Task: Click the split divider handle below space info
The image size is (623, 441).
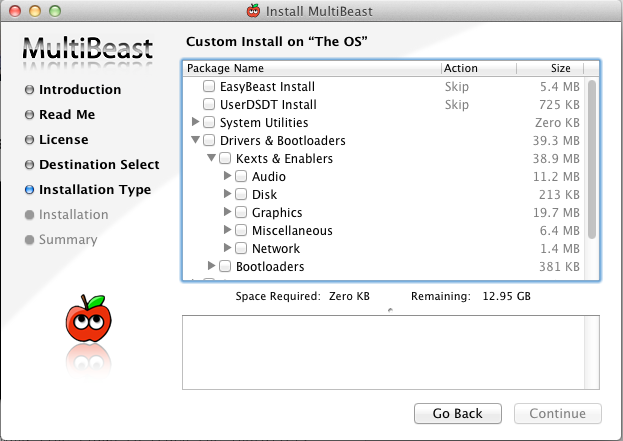Action: click(x=391, y=310)
